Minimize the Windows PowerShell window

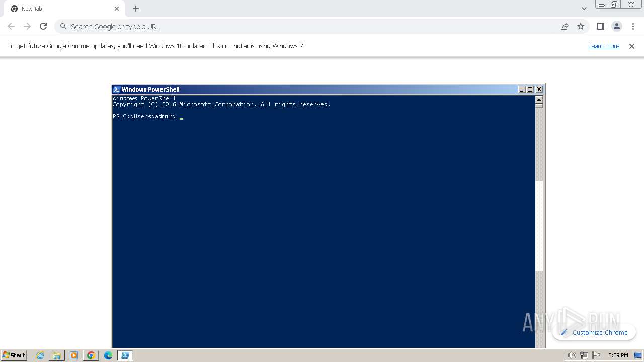(522, 89)
